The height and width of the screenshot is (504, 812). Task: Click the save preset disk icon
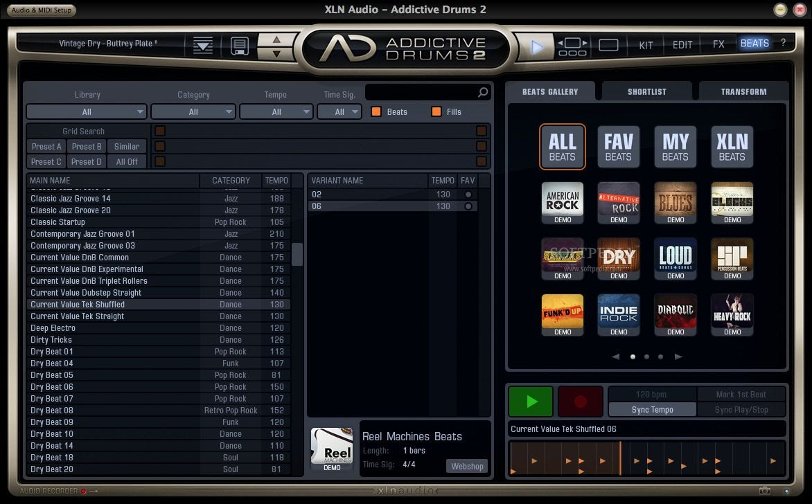click(239, 44)
